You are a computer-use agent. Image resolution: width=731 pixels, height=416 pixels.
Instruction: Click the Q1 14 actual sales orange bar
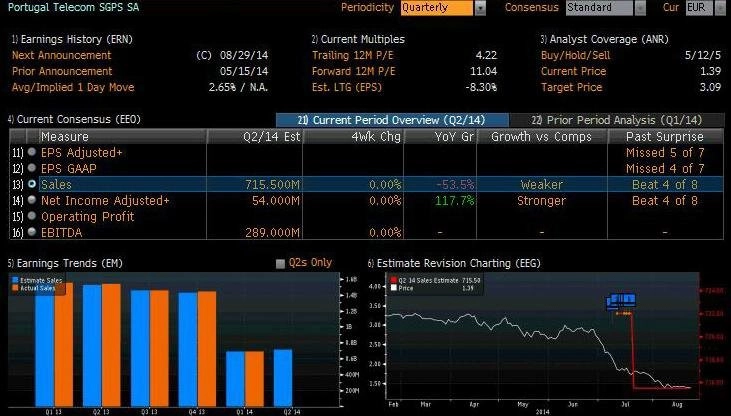(x=254, y=379)
